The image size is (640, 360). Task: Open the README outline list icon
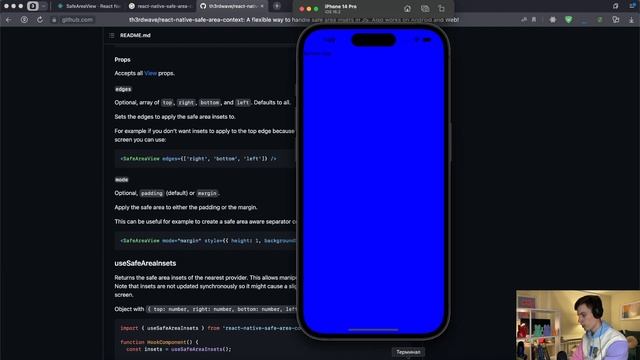click(111, 36)
